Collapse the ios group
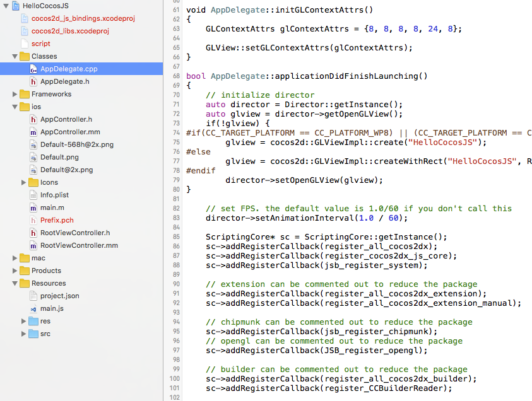 15,107
